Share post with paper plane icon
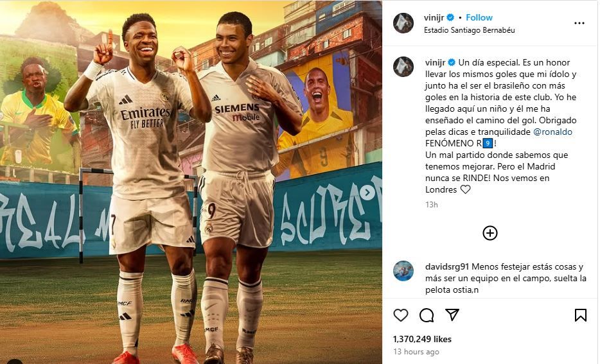Viewport: 600px width, 364px height. pos(452,315)
